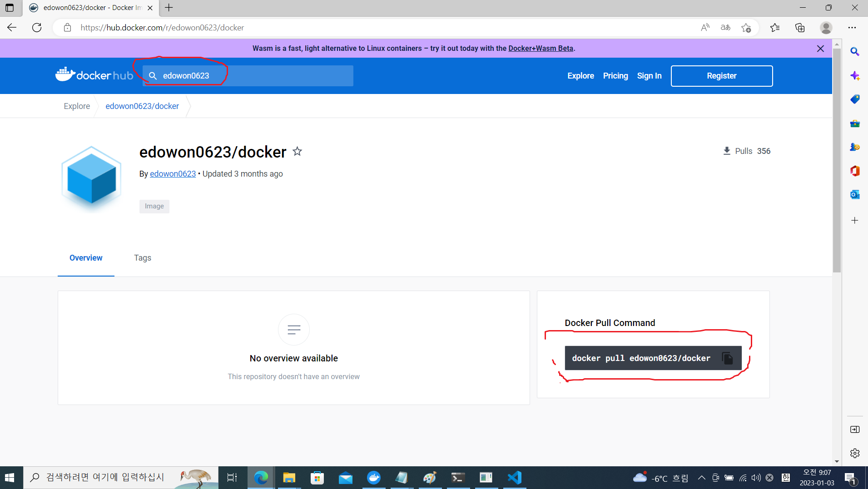
Task: Click the Image category chip
Action: click(154, 206)
